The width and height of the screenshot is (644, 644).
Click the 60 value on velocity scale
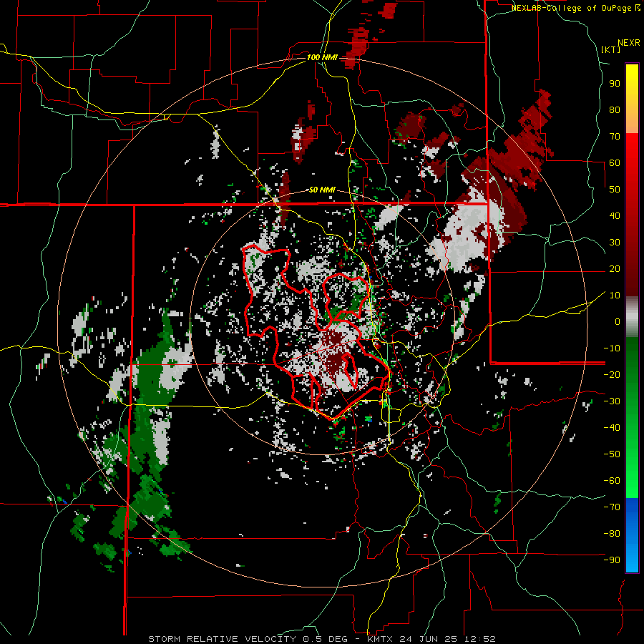point(615,162)
